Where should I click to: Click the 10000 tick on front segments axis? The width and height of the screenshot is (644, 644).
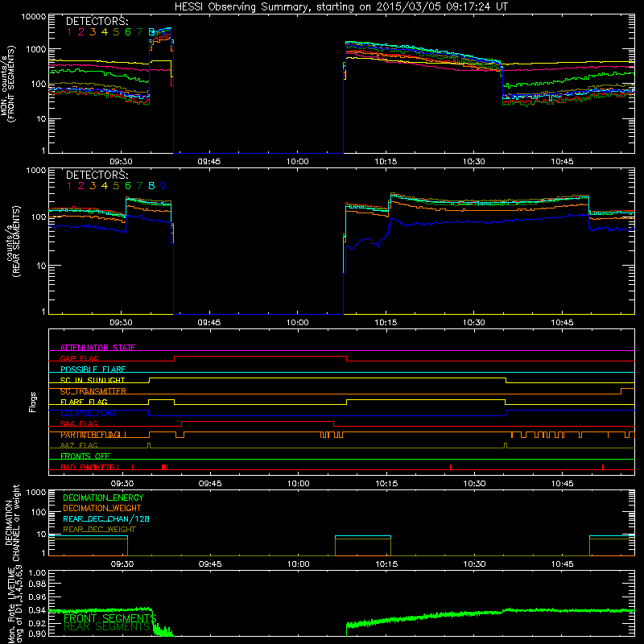(34, 17)
